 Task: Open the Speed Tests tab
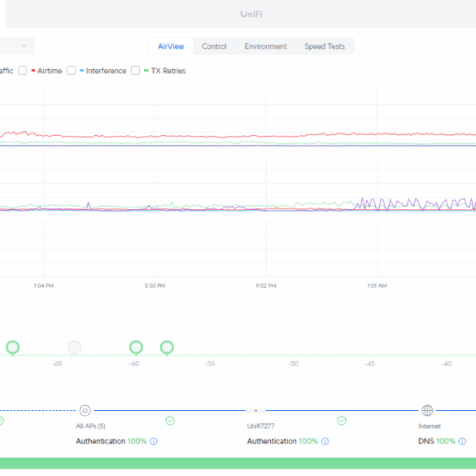click(325, 46)
